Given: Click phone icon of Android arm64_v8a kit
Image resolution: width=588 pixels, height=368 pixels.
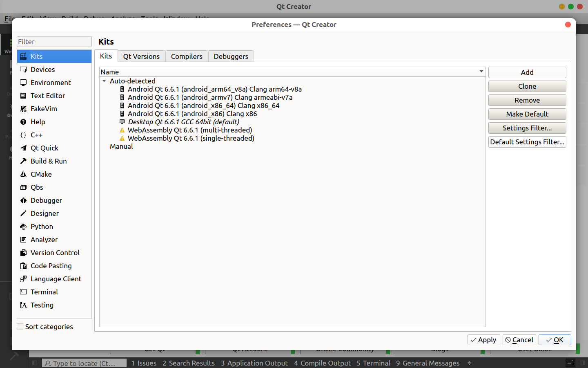Looking at the screenshot, I should (122, 89).
